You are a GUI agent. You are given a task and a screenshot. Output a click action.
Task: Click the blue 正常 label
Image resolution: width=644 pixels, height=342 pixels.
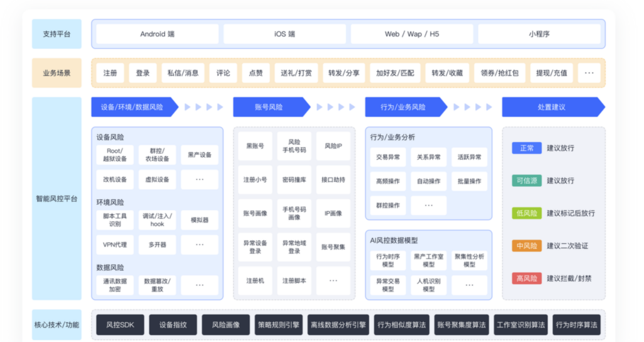click(526, 148)
